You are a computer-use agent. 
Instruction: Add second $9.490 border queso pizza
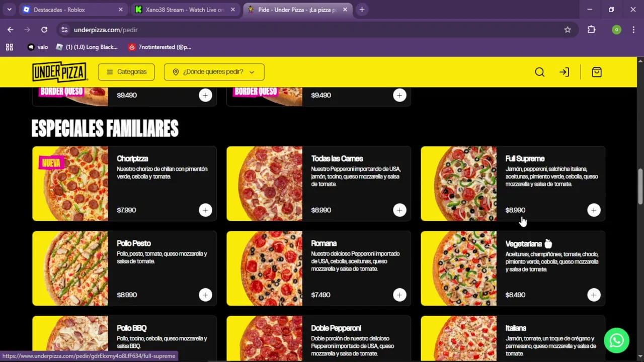399,95
